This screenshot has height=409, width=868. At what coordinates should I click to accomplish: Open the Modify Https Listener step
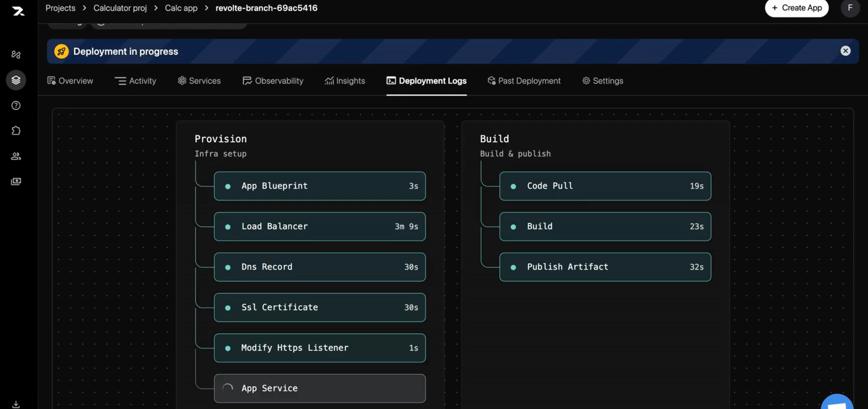(x=320, y=348)
